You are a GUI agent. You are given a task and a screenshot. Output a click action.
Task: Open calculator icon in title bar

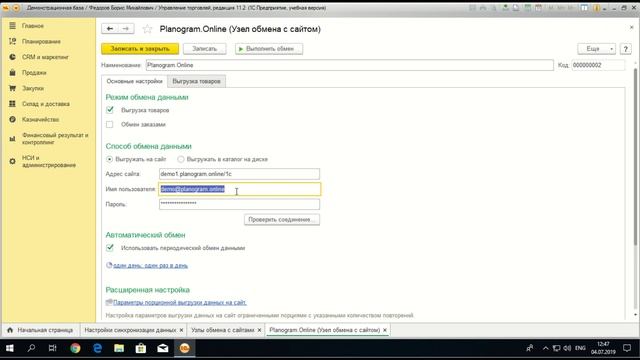click(527, 8)
